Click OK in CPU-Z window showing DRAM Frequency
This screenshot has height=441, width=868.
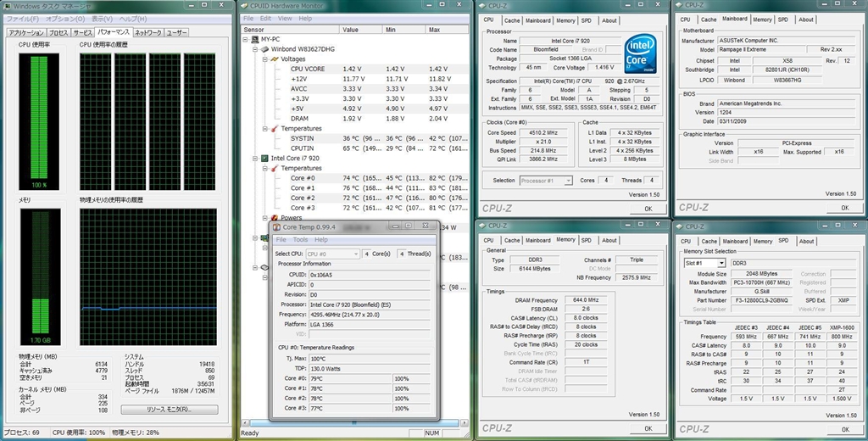[648, 429]
